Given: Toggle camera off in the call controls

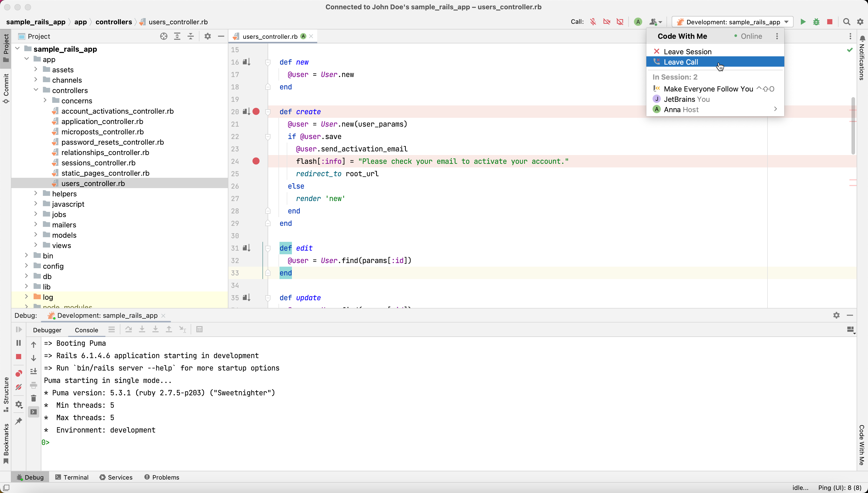Looking at the screenshot, I should click(x=606, y=21).
